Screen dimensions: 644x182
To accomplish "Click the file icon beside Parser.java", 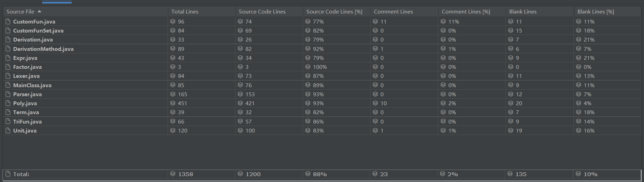I will 8,94.
